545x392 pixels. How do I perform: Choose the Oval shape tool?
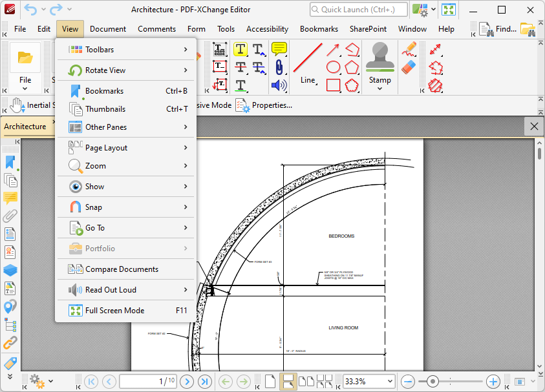pos(333,67)
